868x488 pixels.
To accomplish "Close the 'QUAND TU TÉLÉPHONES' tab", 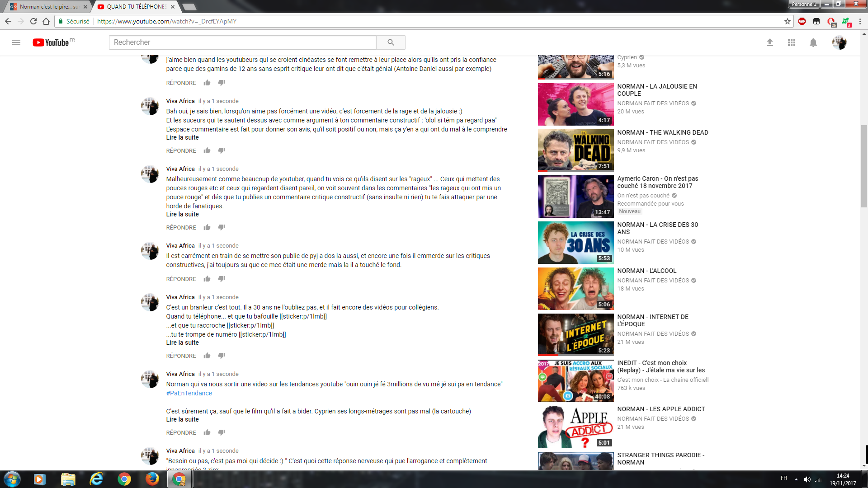I will pyautogui.click(x=173, y=7).
